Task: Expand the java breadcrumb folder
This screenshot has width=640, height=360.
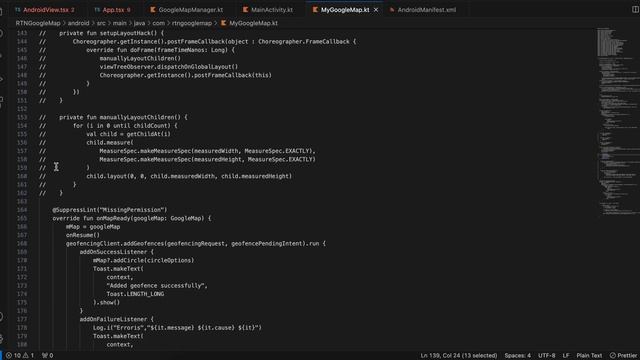Action: pyautogui.click(x=139, y=23)
